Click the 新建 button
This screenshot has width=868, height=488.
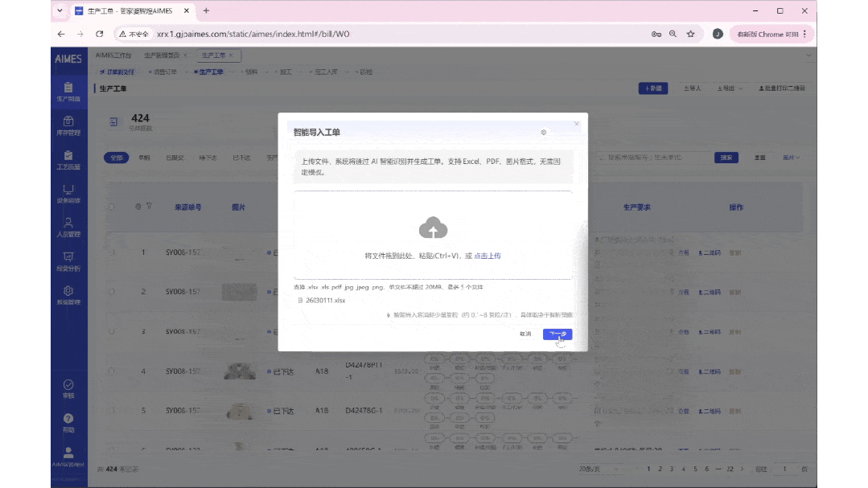coord(652,88)
